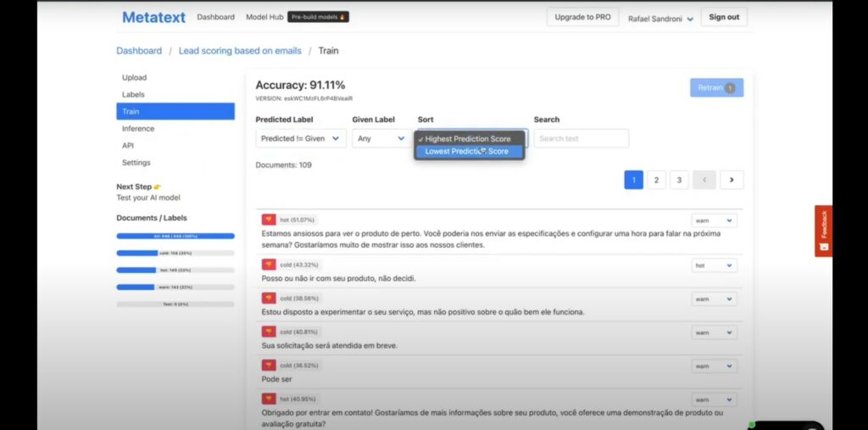Screen dimensions: 868x430
Task: Open the Predicted Label dropdown
Action: [300, 138]
